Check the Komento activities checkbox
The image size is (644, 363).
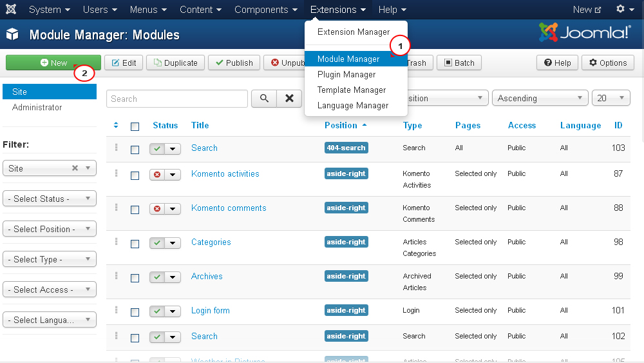pos(135,176)
